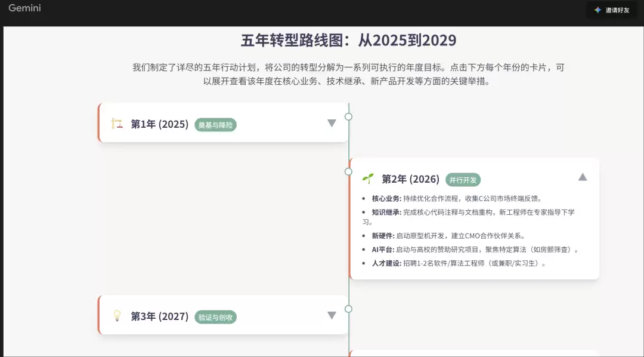
Task: Click the 知识继承 bullet text
Action: point(468,217)
